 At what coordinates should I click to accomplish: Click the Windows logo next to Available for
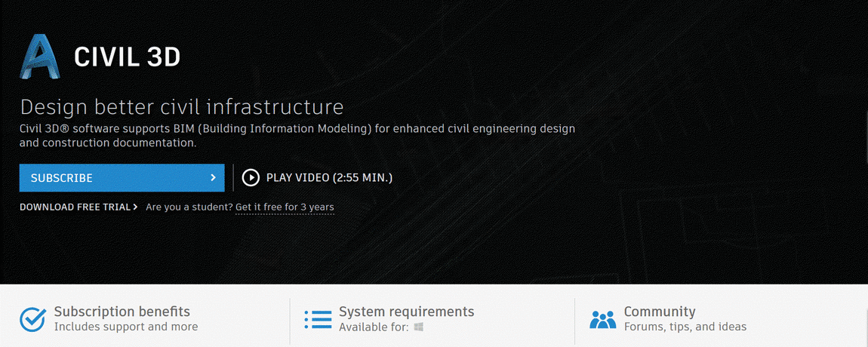(x=419, y=327)
